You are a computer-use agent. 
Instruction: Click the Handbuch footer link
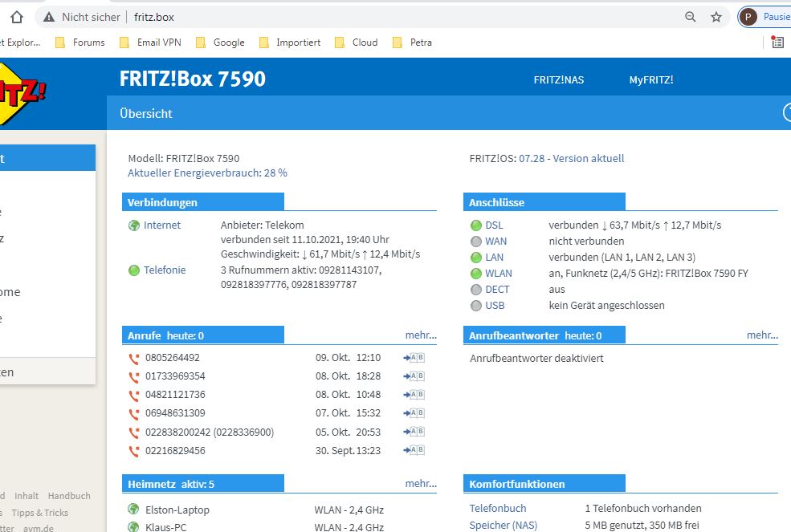point(69,496)
